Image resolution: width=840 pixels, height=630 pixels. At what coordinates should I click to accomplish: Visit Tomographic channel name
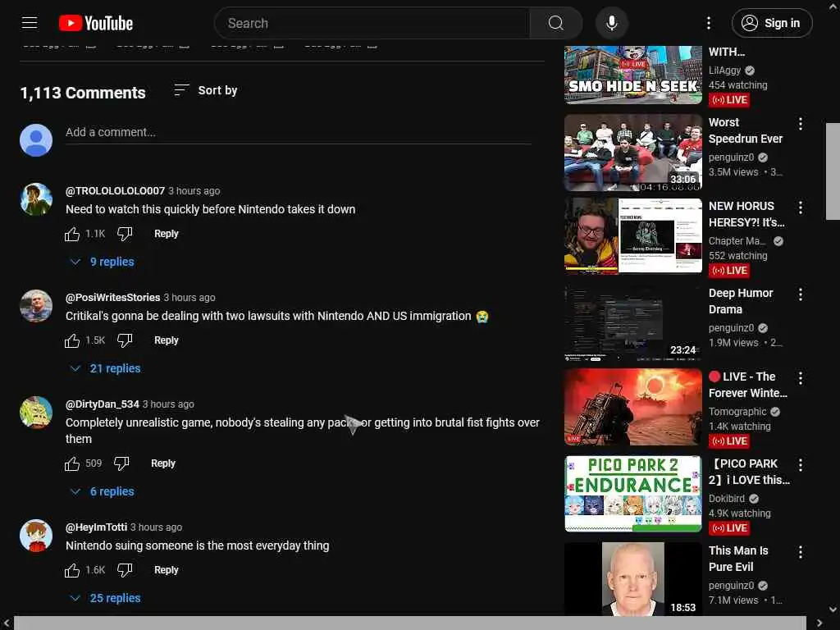tap(737, 412)
